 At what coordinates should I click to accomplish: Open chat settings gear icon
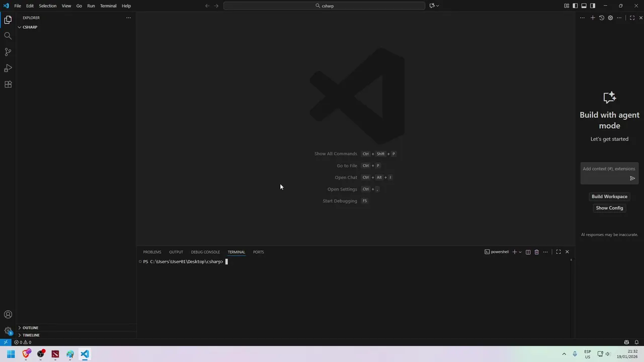point(610,18)
